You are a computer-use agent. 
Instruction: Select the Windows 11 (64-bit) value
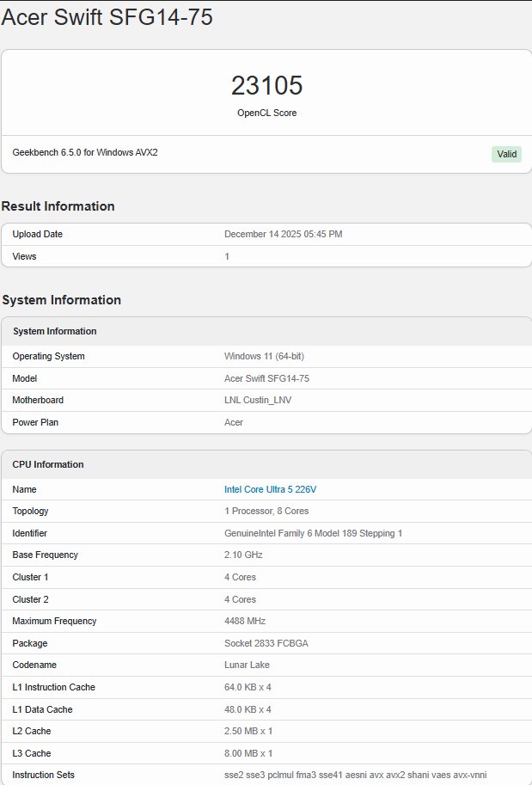(264, 356)
